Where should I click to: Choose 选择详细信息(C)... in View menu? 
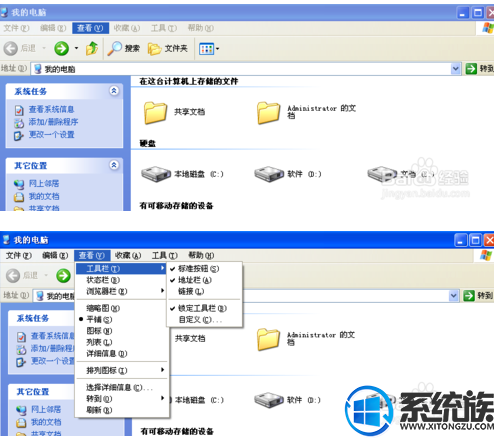pos(121,387)
